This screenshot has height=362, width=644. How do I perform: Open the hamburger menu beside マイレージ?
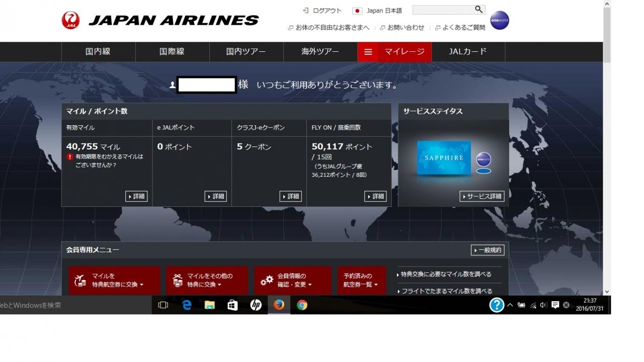tap(368, 52)
